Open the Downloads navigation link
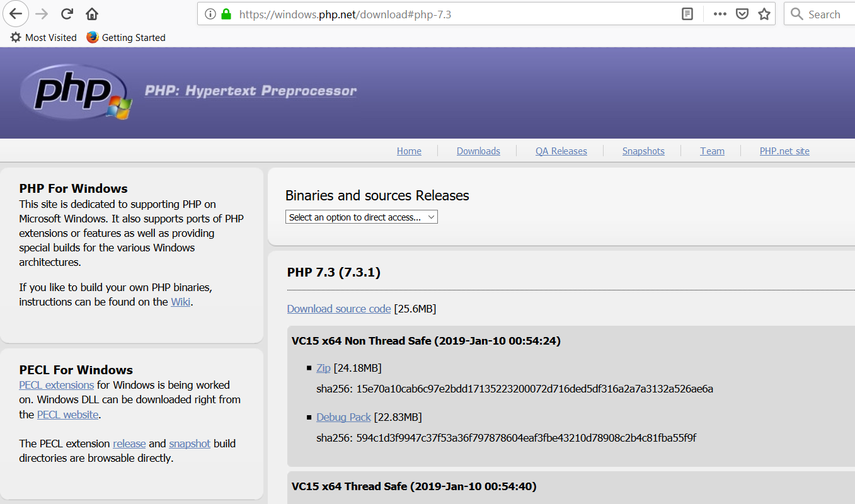The image size is (855, 504). click(478, 151)
